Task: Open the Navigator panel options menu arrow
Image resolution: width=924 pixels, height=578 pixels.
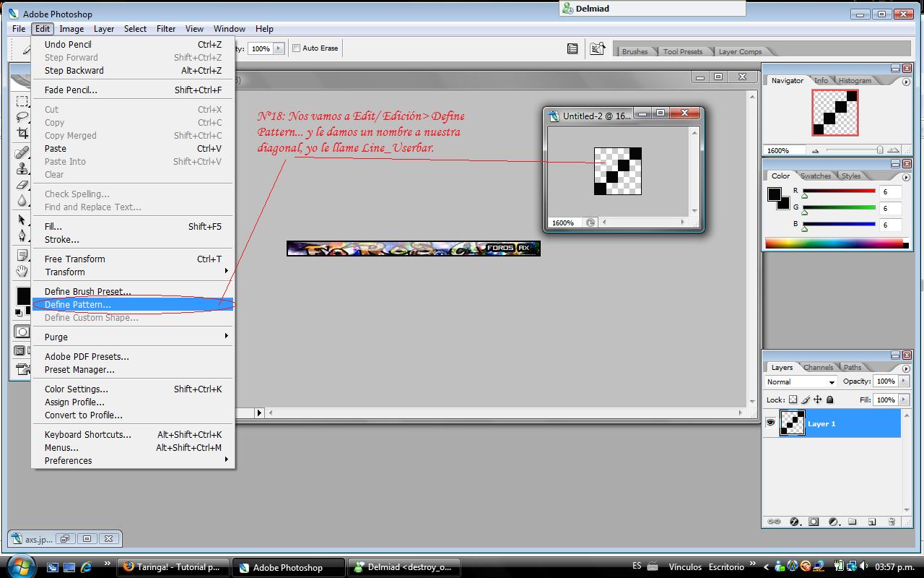Action: 905,82
